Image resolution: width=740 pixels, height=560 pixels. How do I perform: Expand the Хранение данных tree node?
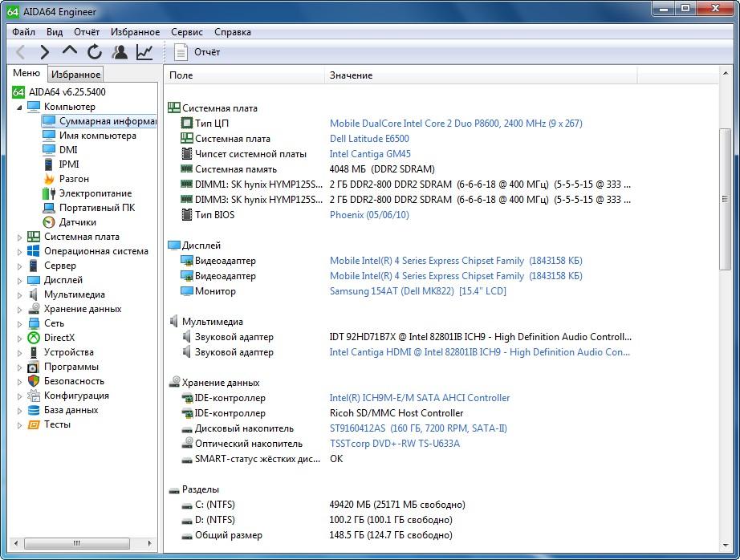click(x=20, y=309)
